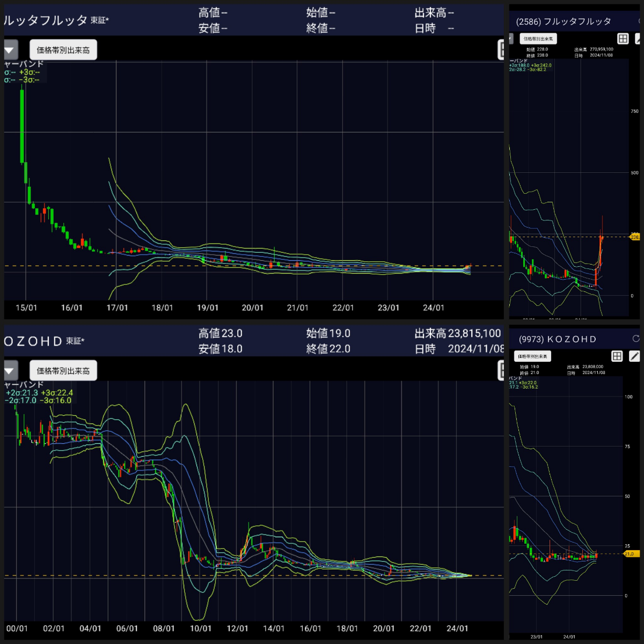Open the grid layout icon in フルッタフルッタ panel
644x644 pixels.
click(623, 39)
